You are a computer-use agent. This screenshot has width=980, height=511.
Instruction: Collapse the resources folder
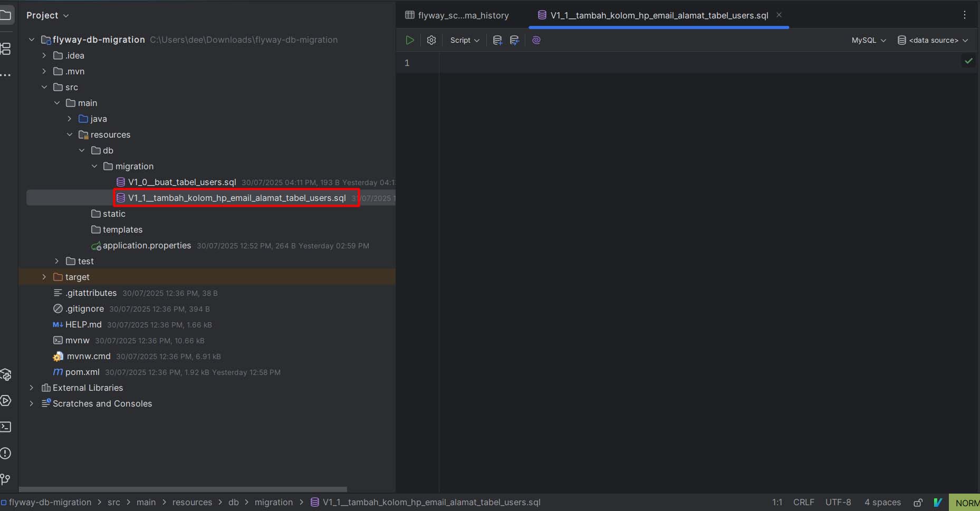click(70, 134)
